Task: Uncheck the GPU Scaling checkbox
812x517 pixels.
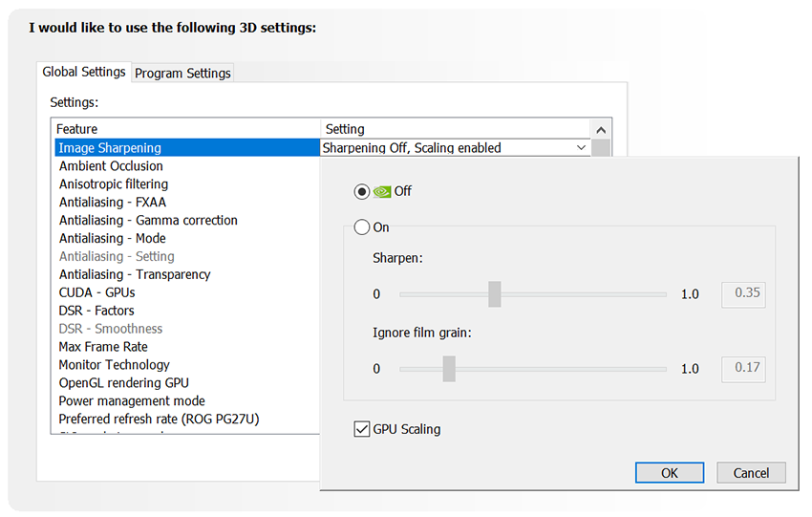Action: tap(361, 429)
